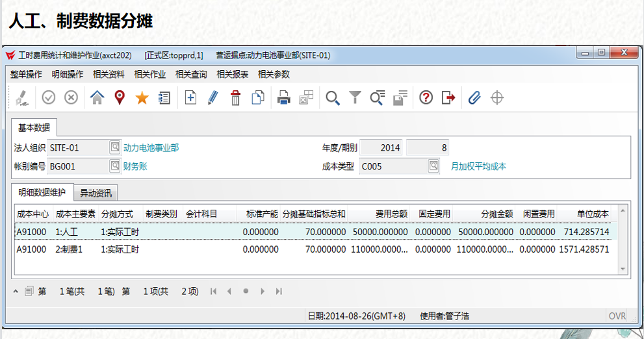Open the 相关报表 menu
644x339 pixels.
click(x=233, y=74)
